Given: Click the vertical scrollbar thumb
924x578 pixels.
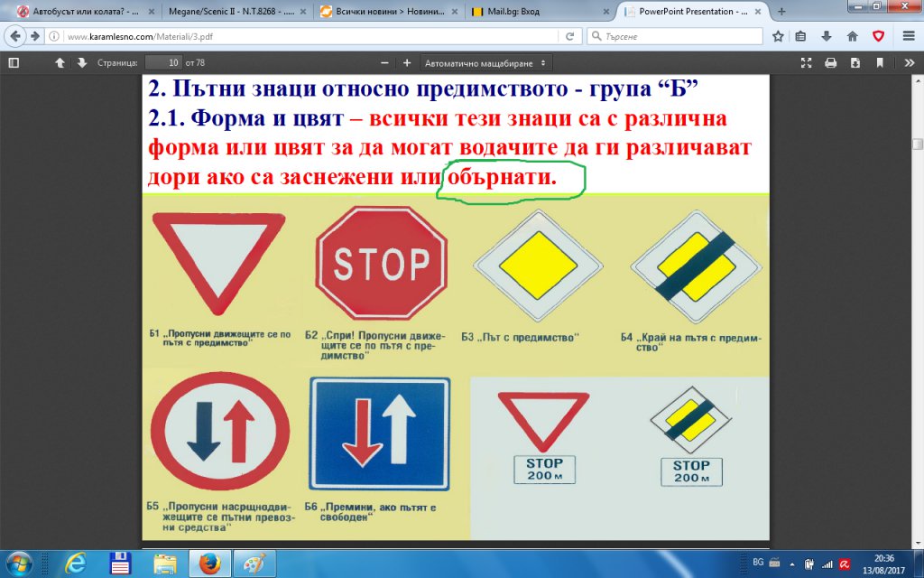Looking at the screenshot, I should pyautogui.click(x=918, y=144).
